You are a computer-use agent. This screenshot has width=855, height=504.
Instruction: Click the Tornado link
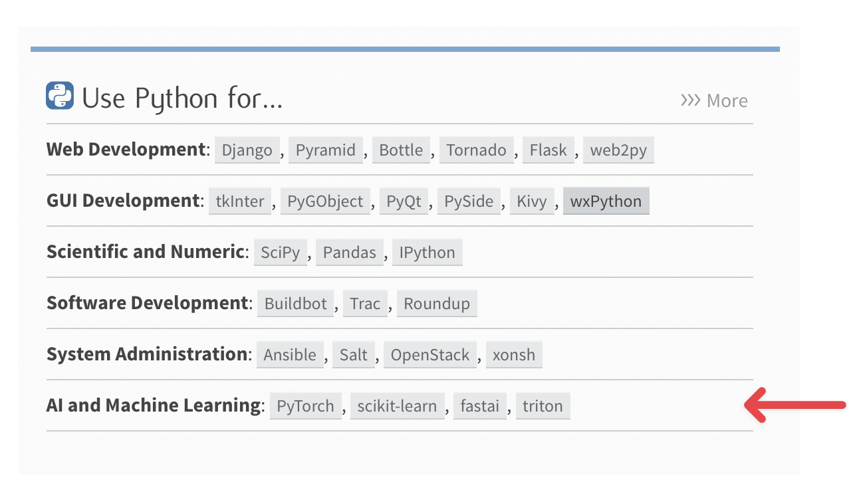pyautogui.click(x=477, y=150)
